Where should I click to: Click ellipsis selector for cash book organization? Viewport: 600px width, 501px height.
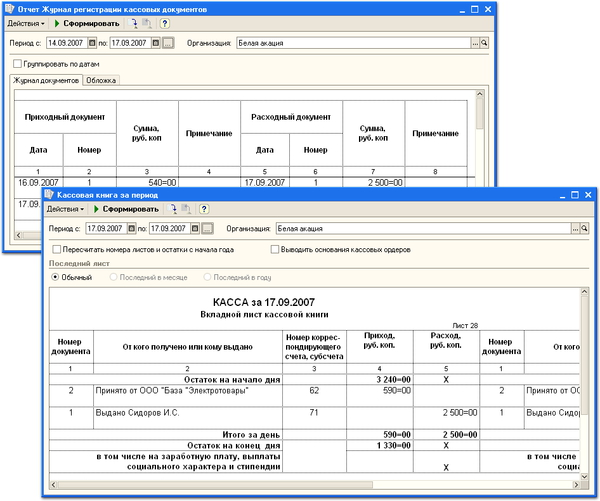pos(576,228)
